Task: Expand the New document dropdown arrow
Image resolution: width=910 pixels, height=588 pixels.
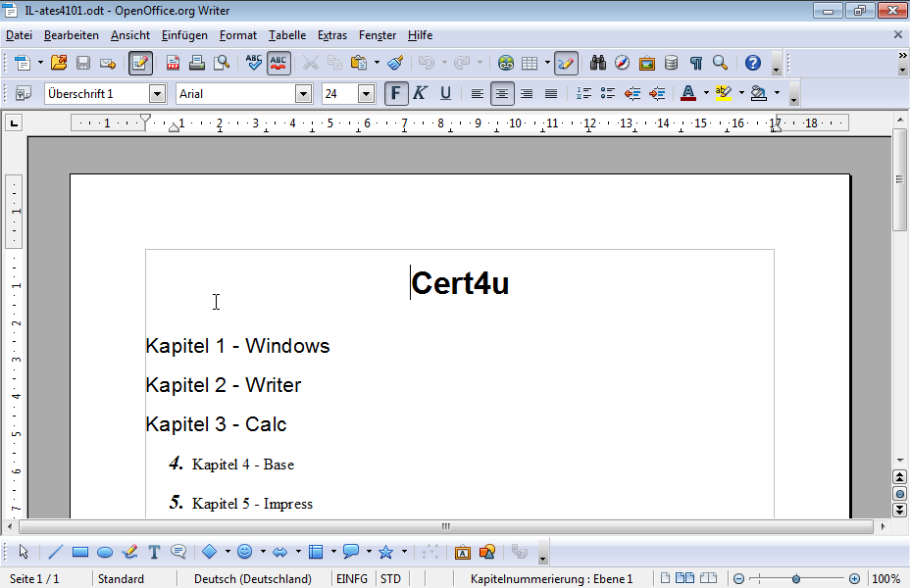Action: [40, 63]
